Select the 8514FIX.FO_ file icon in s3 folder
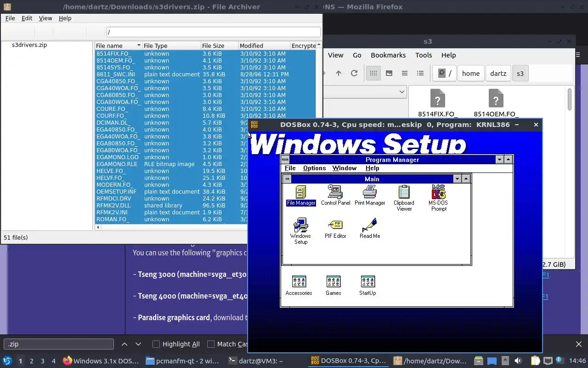588x368 pixels. coord(438,103)
